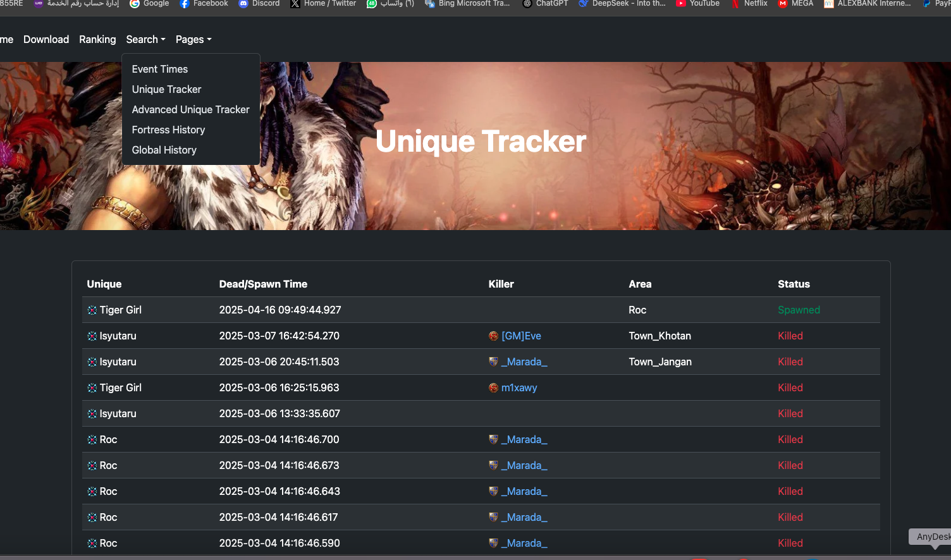Open the Facebook bookmark
Screen dimensions: 951x560
pyautogui.click(x=204, y=4)
